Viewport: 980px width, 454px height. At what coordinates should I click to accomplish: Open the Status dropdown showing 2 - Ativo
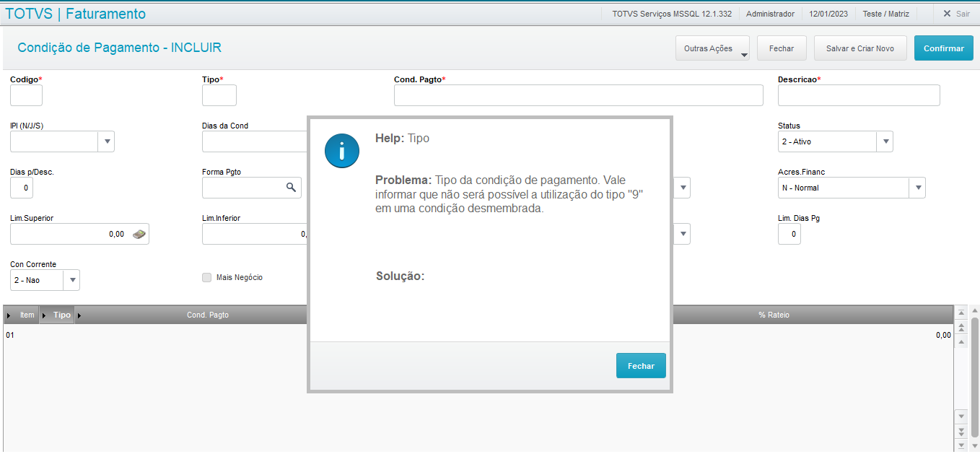pos(885,141)
